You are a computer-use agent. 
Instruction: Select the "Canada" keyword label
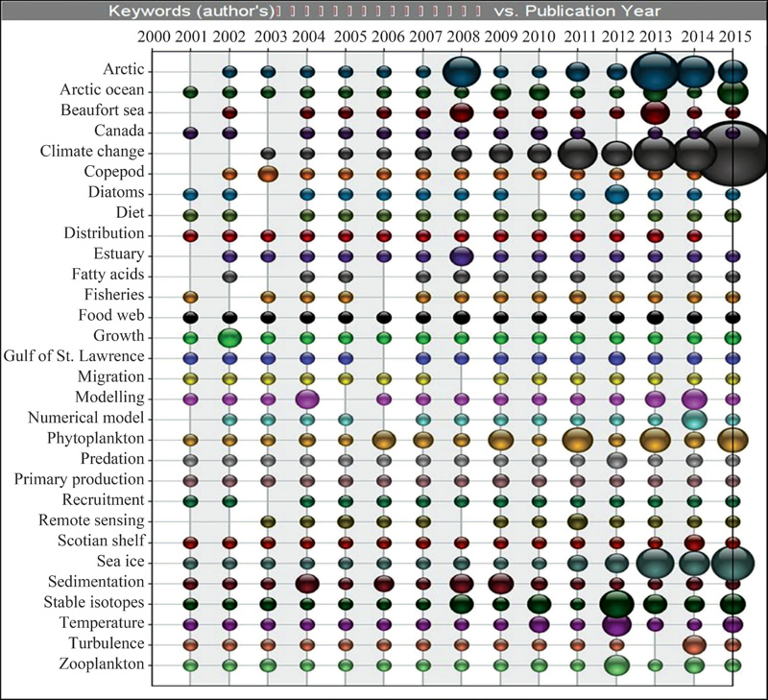pos(119,131)
